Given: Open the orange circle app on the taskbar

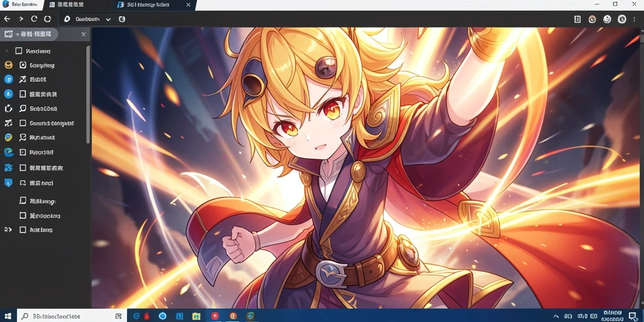Looking at the screenshot, I should [233, 316].
